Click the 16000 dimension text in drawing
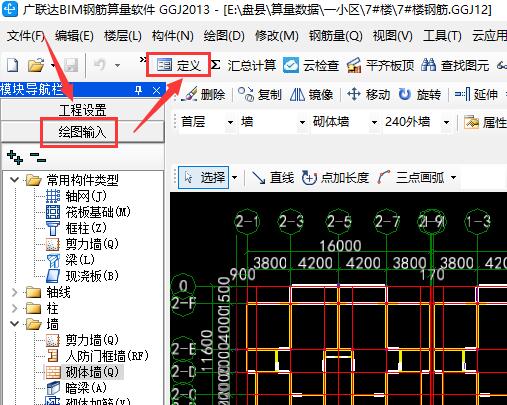This screenshot has width=507, height=405. coord(340,246)
